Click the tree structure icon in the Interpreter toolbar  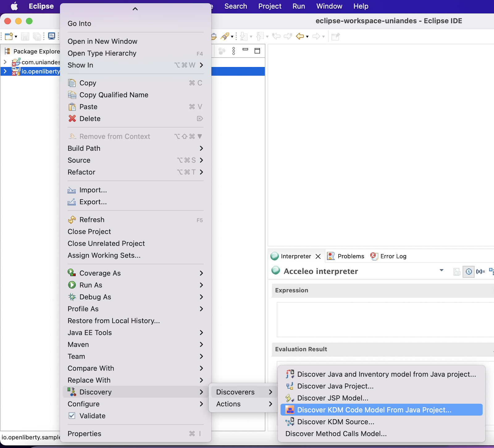coord(492,271)
